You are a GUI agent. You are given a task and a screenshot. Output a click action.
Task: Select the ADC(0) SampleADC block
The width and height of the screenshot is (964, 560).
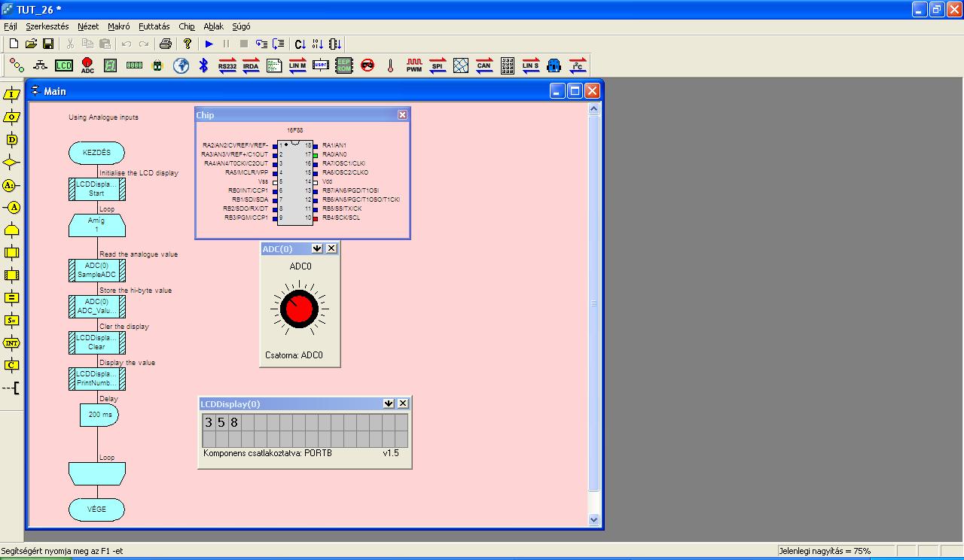96,270
